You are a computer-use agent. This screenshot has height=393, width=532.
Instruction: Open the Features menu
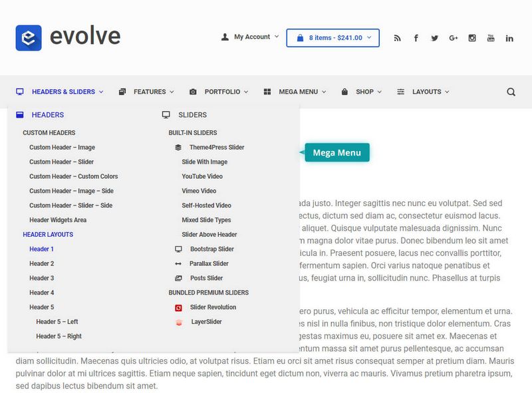coord(150,92)
